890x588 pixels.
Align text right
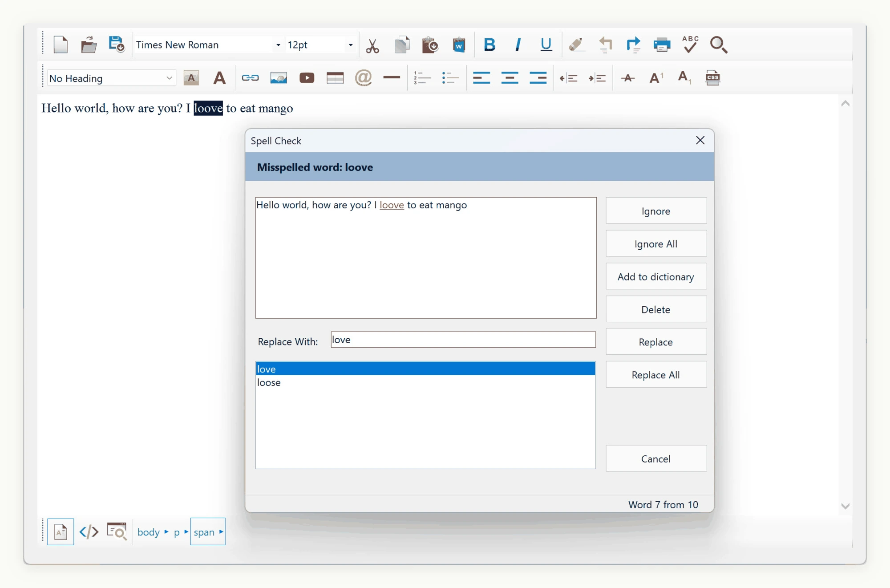click(538, 78)
